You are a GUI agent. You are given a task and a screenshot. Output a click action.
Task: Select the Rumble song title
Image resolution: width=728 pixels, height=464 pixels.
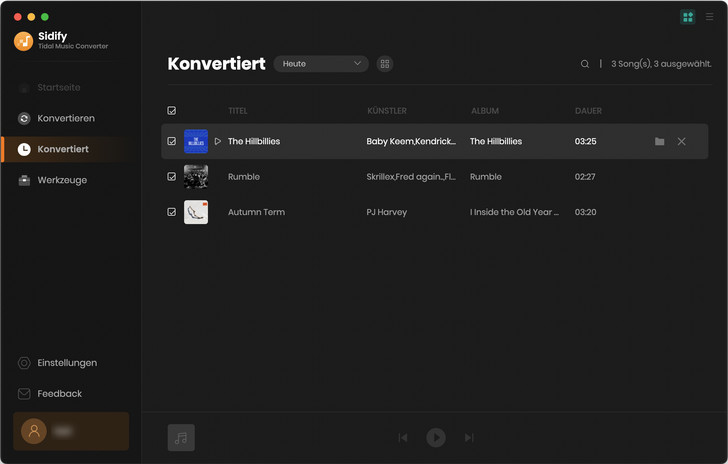[x=244, y=176]
